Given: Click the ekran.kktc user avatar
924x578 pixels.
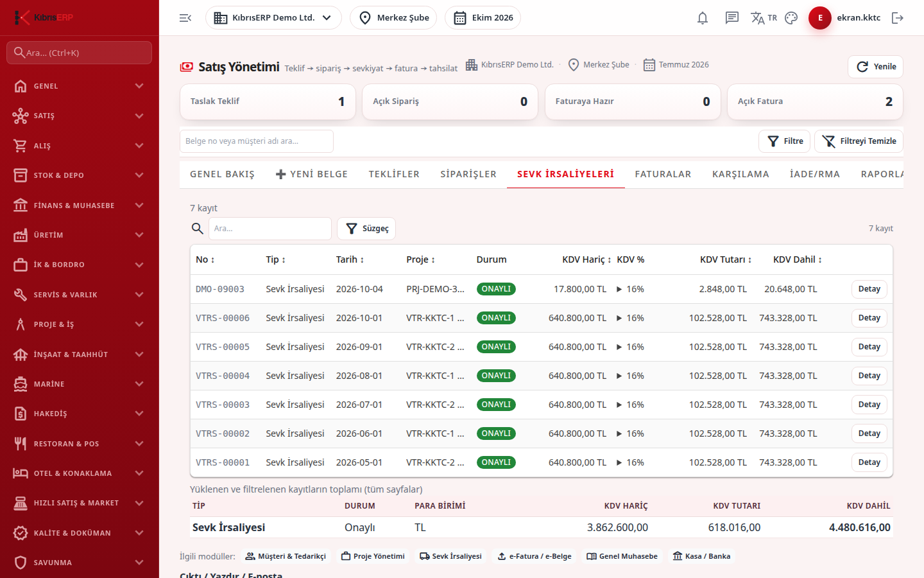Looking at the screenshot, I should (x=820, y=18).
